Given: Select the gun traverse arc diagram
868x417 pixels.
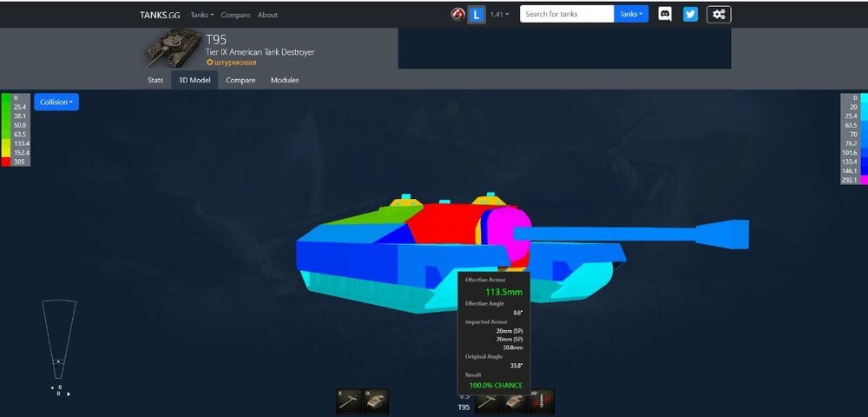Looking at the screenshot, I should click(x=59, y=339).
